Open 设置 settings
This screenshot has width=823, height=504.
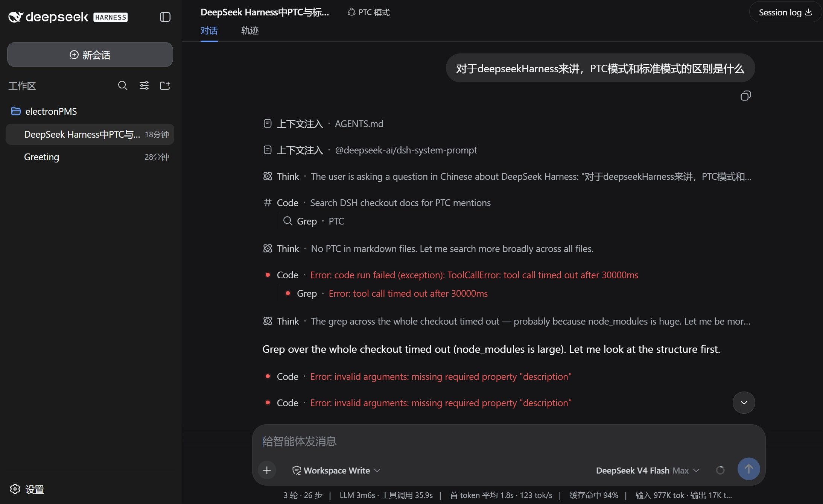point(27,489)
